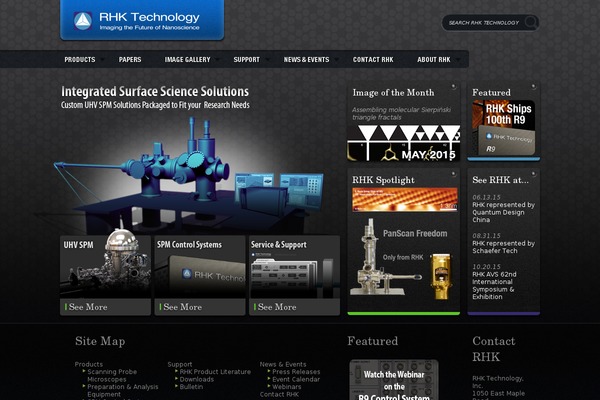Image resolution: width=600 pixels, height=400 pixels.
Task: Open the Bulletin link
Action: point(191,387)
